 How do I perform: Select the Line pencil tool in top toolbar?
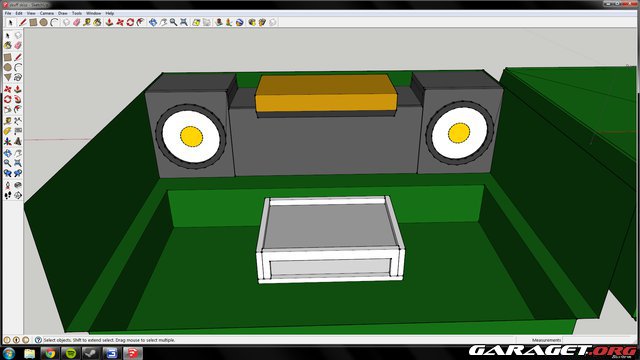pos(23,22)
